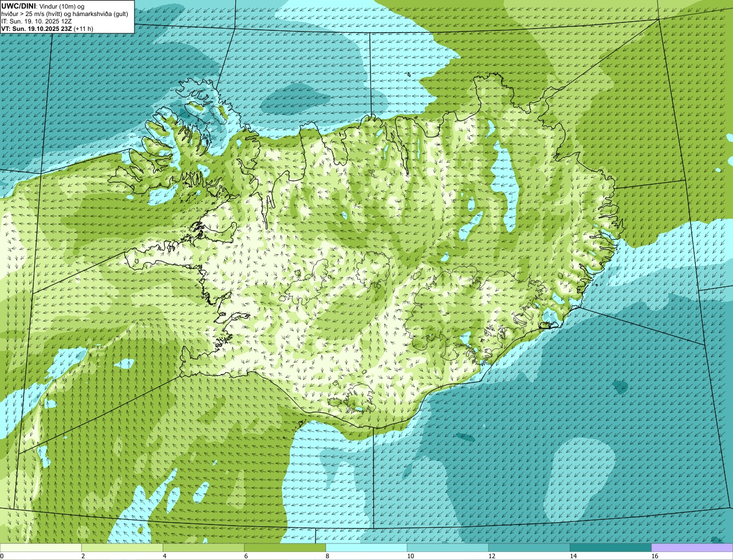Click the colorbar tick label "6"
Viewport: 733px width, 560px height.
(x=246, y=556)
